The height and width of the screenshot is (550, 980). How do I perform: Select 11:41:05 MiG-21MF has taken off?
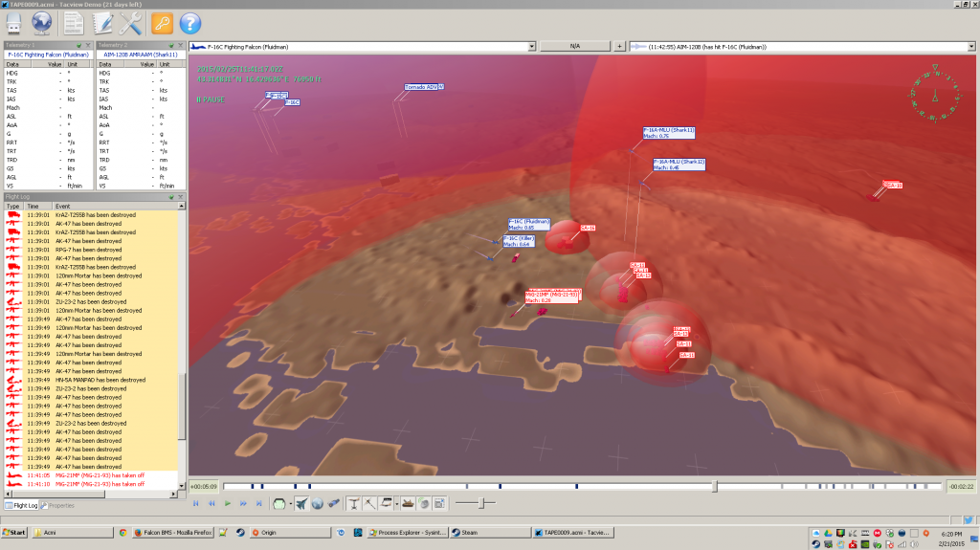[91, 475]
